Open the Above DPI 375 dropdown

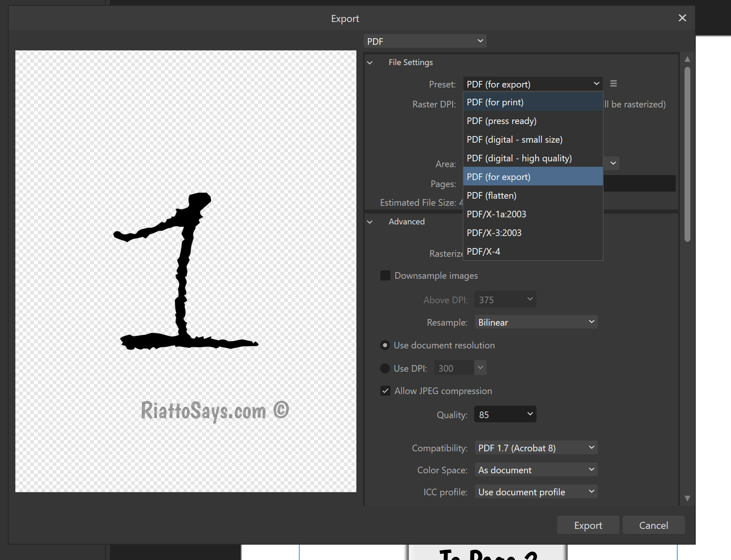coord(505,299)
